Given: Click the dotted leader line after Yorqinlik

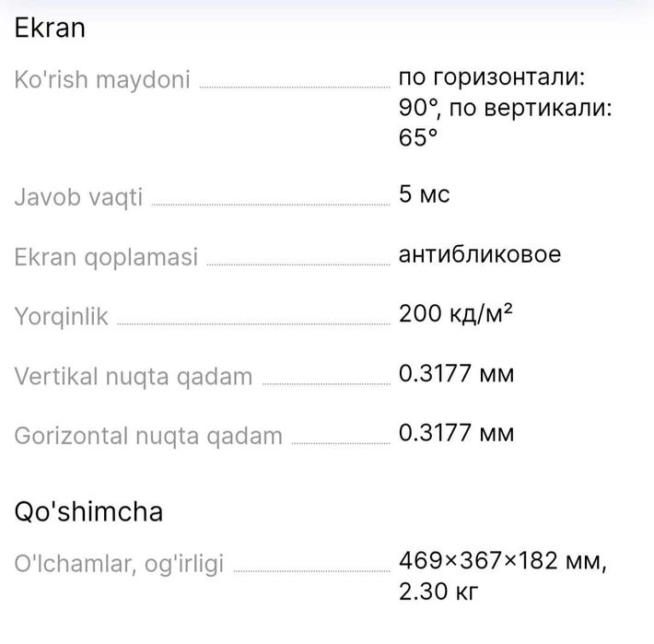Looking at the screenshot, I should [x=251, y=322].
